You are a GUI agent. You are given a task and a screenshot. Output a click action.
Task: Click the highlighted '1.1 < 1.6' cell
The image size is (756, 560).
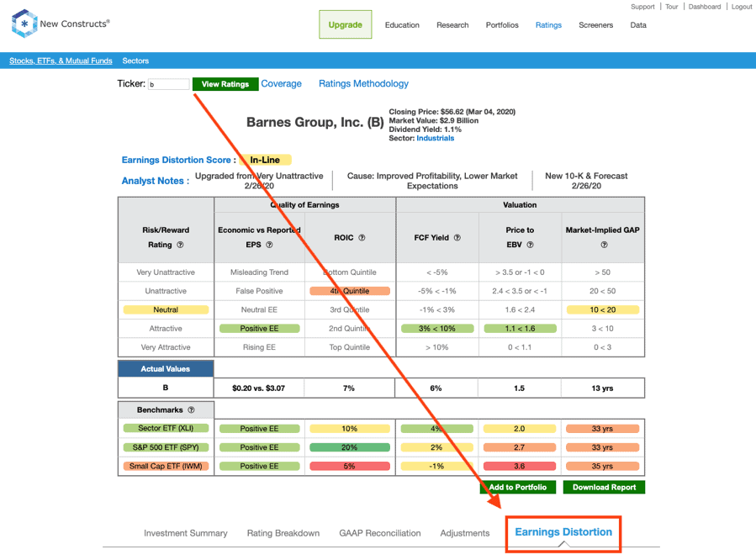click(520, 329)
